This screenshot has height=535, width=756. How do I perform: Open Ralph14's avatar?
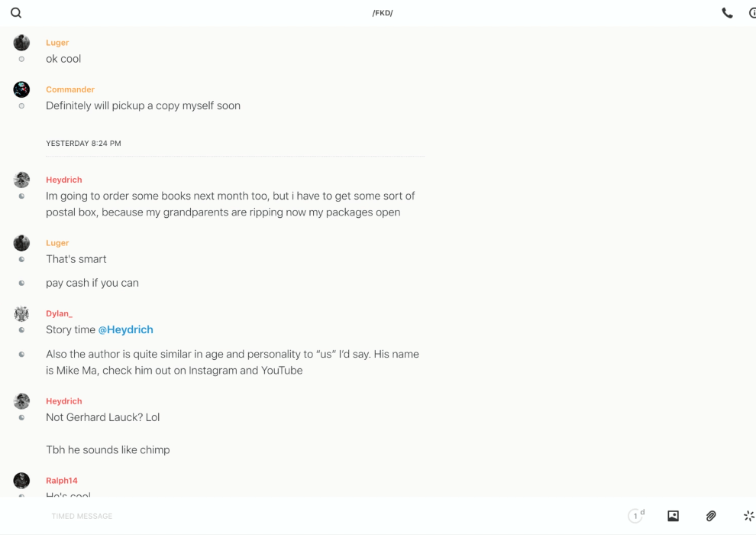coord(21,481)
